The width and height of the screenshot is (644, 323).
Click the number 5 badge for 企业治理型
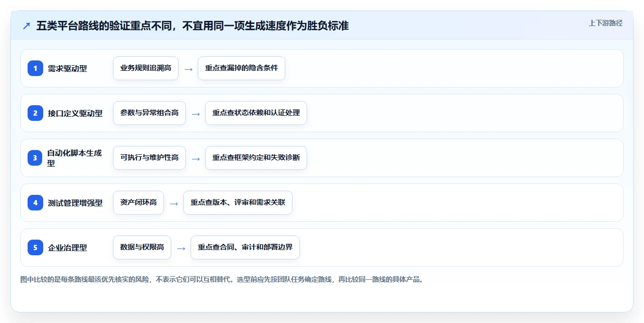pos(35,247)
